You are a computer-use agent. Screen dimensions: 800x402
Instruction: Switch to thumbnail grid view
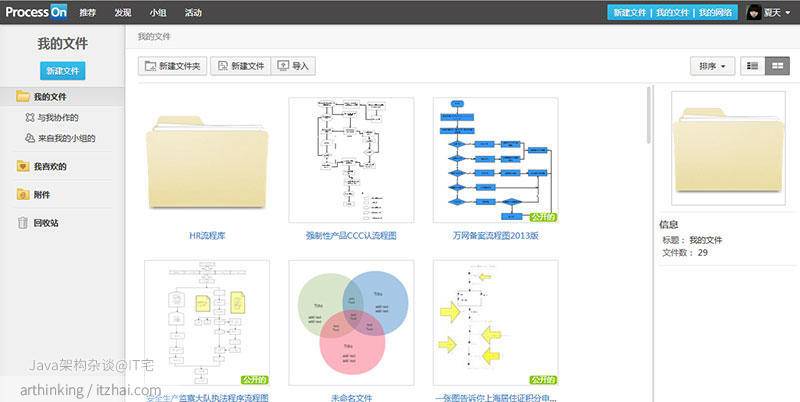coord(777,66)
